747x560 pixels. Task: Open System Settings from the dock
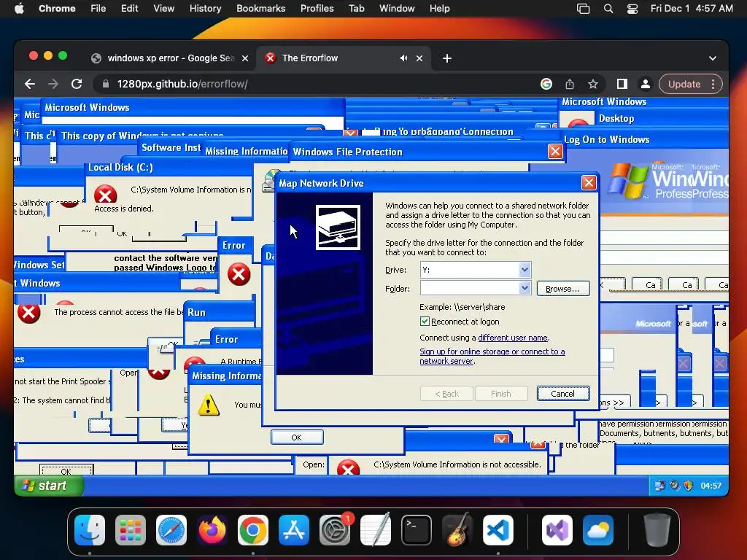pyautogui.click(x=335, y=530)
